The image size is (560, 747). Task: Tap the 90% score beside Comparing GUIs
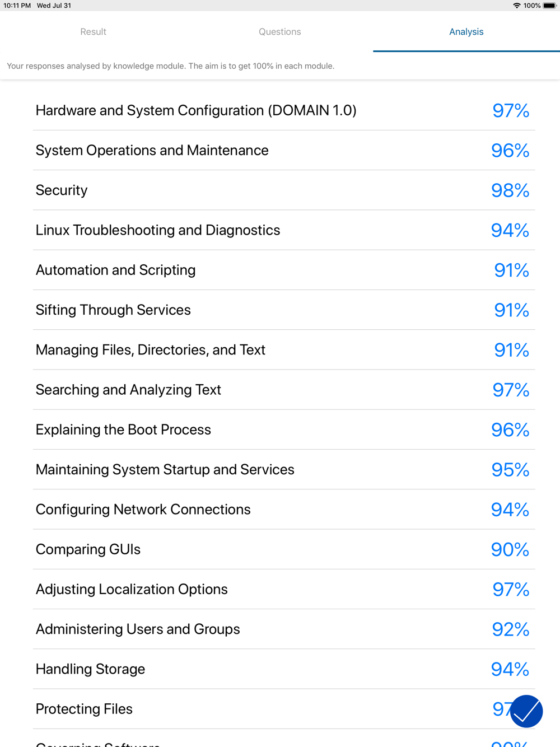(510, 549)
